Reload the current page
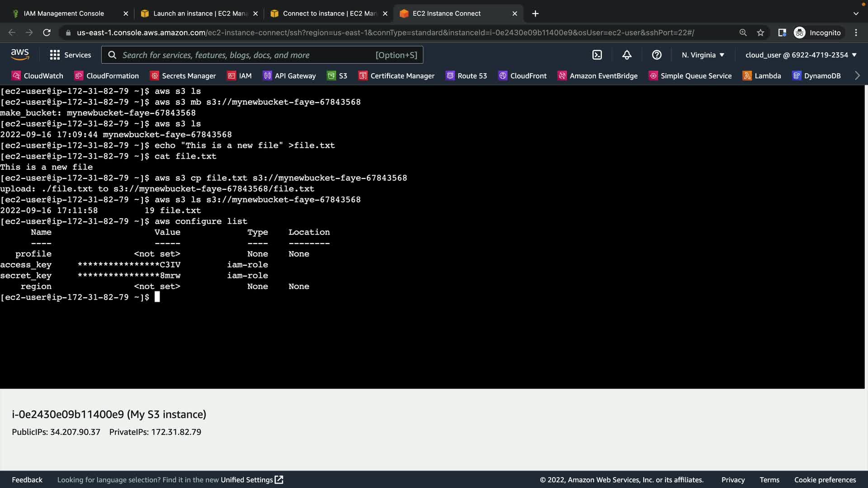The height and width of the screenshot is (488, 868). point(47,33)
